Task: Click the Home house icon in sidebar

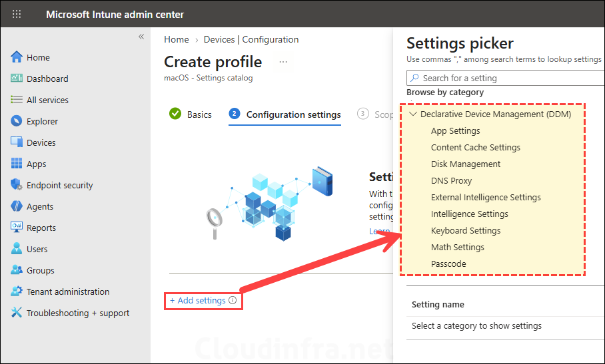Action: tap(17, 57)
